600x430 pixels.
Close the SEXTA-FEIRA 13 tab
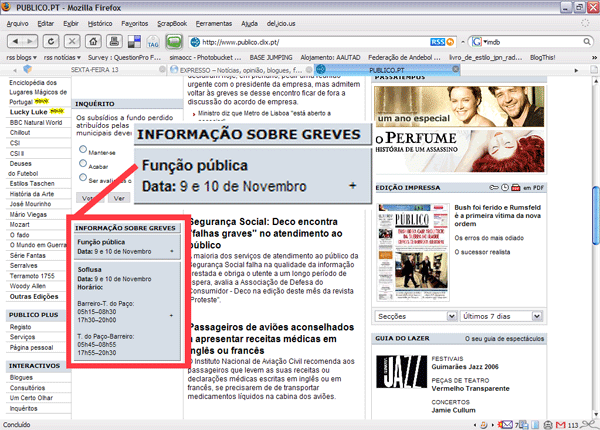[x=162, y=69]
